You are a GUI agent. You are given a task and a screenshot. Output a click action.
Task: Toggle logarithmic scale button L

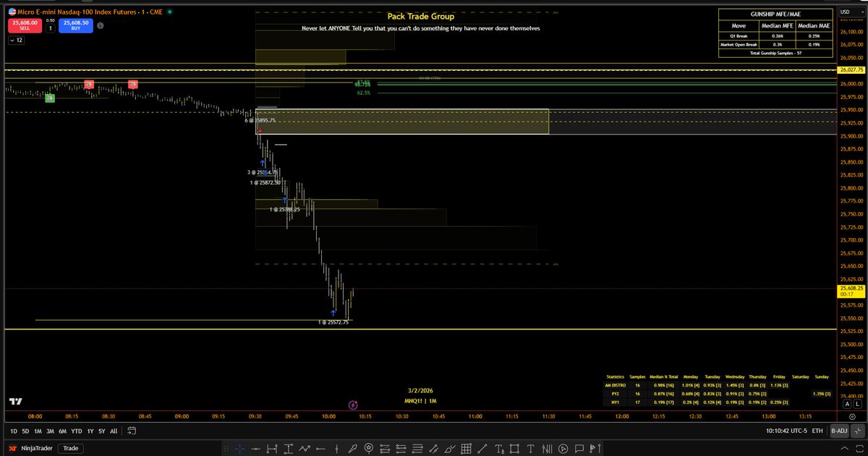(859, 405)
